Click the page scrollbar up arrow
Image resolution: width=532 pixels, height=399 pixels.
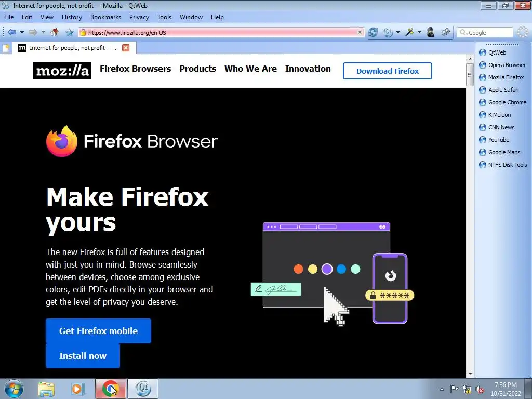coord(470,59)
